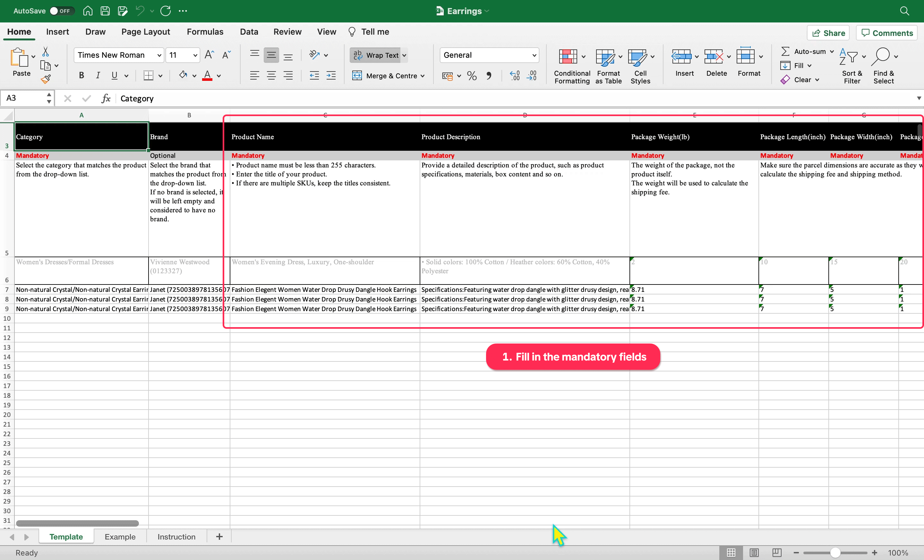Expand the General number format dropdown
This screenshot has width=924, height=560.
tap(534, 55)
